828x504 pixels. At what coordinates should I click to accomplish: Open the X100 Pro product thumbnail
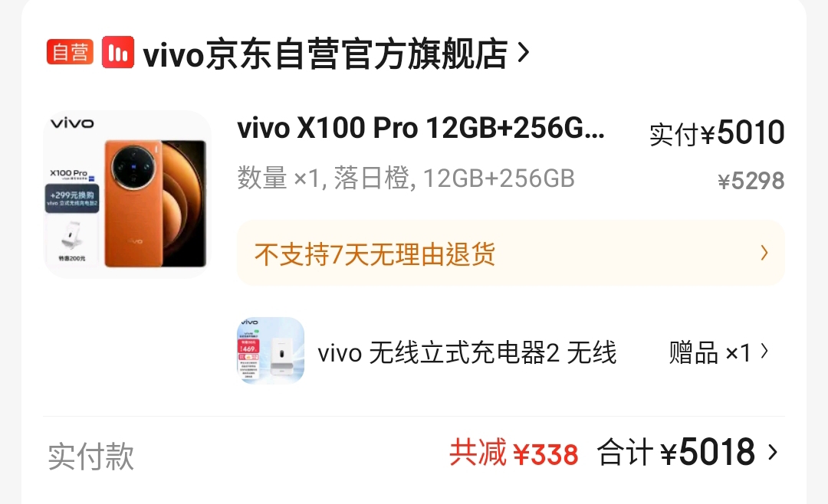tap(127, 195)
